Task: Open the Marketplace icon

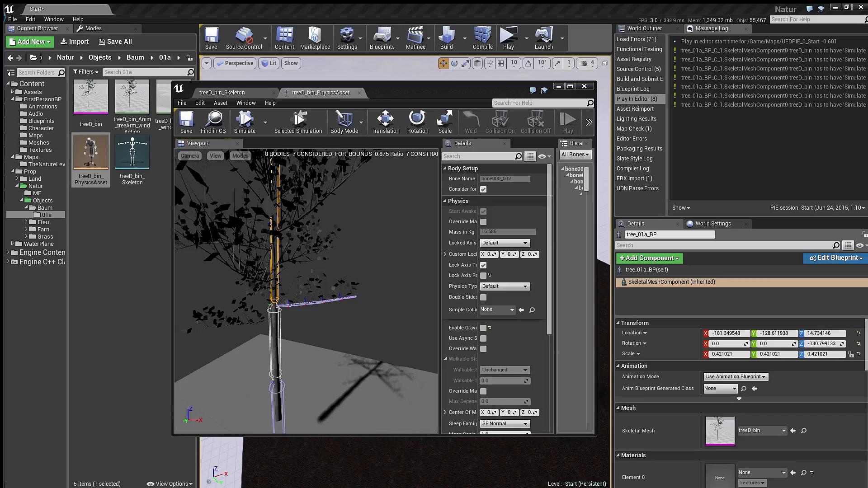Action: tap(315, 35)
